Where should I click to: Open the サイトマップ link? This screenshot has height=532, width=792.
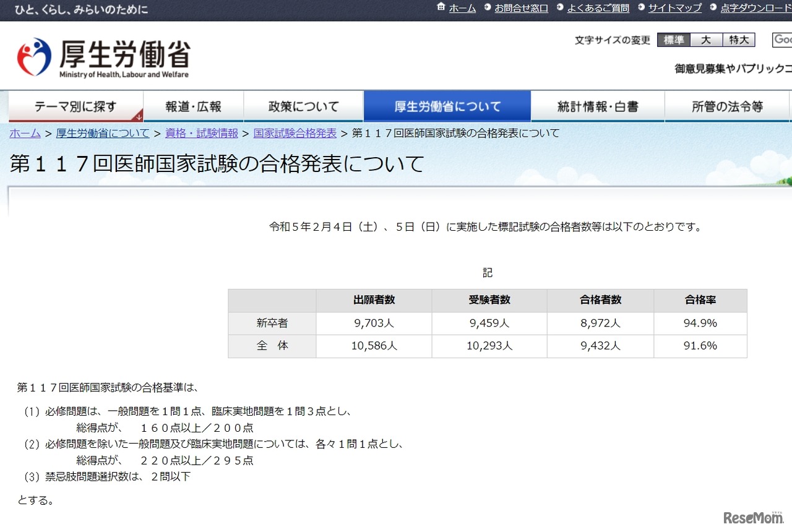click(674, 8)
